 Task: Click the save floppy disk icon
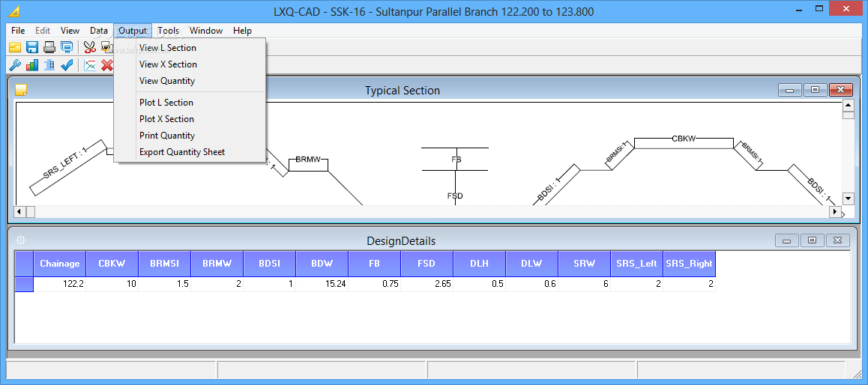pos(32,47)
